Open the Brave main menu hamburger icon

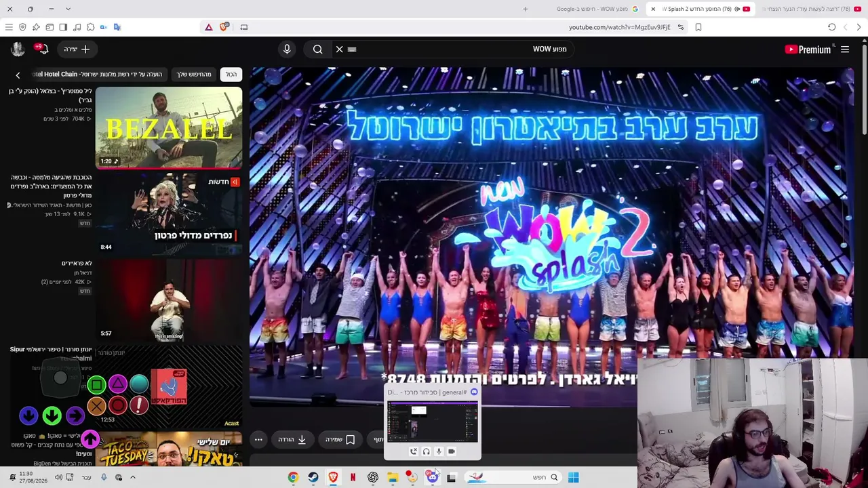[x=9, y=27]
